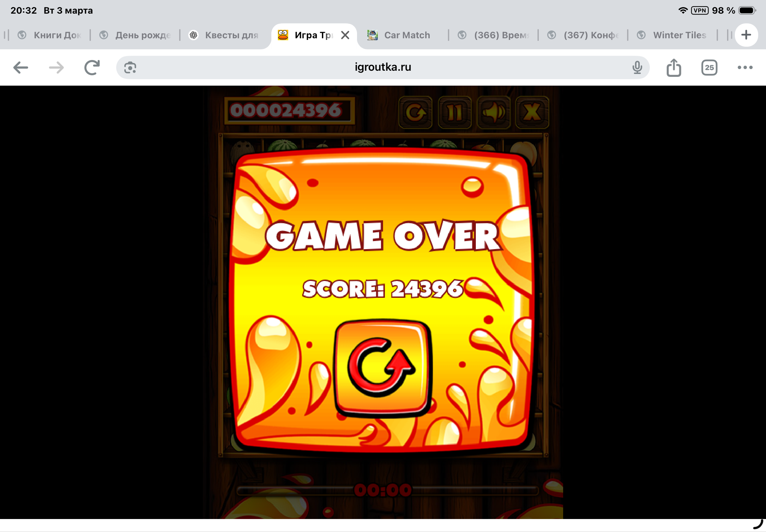The image size is (766, 532).
Task: Tap the camera search lens icon
Action: point(130,68)
